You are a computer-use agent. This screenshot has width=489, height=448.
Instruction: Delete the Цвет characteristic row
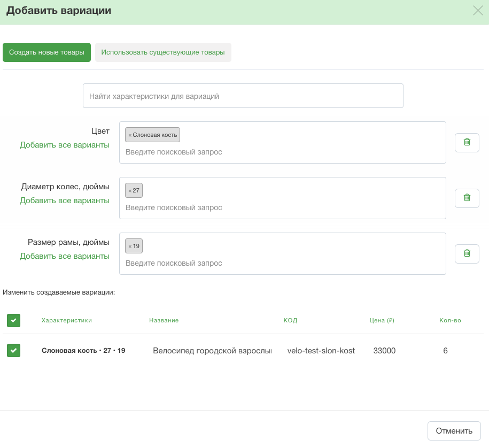(x=467, y=143)
